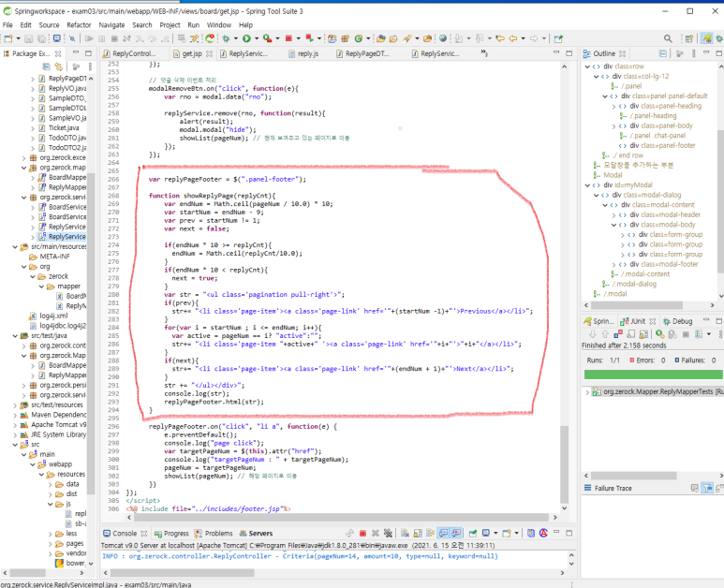Click Next Failed Test arrow in JUnit
Screen dimensions: 724x588
[x=592, y=333]
